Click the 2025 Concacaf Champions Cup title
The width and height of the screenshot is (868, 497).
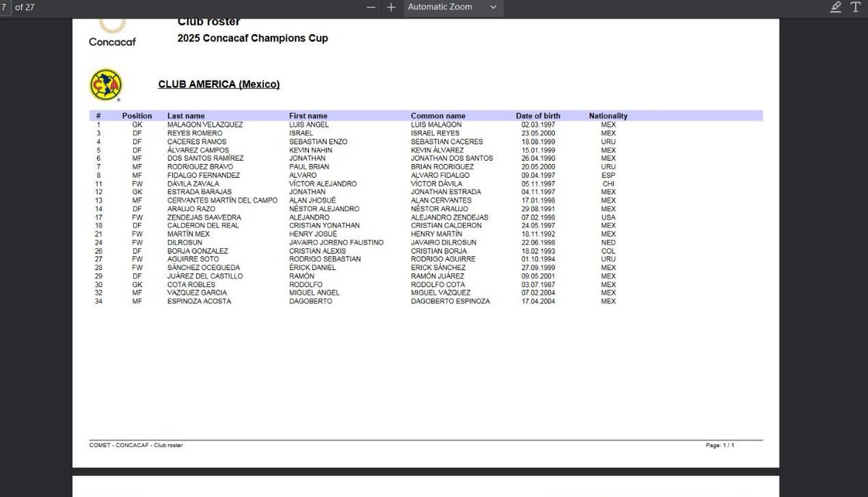click(252, 38)
